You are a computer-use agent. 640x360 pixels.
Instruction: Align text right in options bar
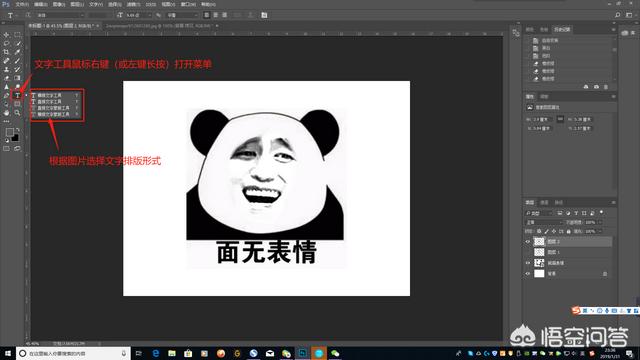click(x=224, y=15)
